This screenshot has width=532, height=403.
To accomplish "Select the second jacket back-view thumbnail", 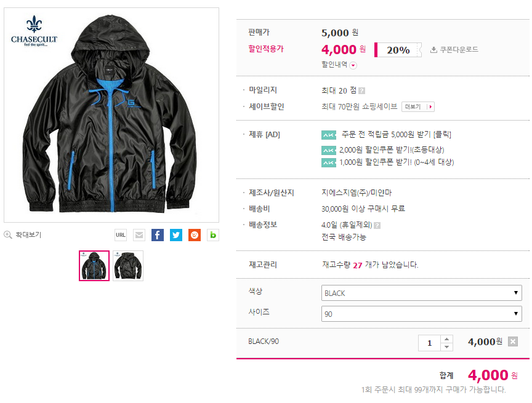I will pos(128,266).
